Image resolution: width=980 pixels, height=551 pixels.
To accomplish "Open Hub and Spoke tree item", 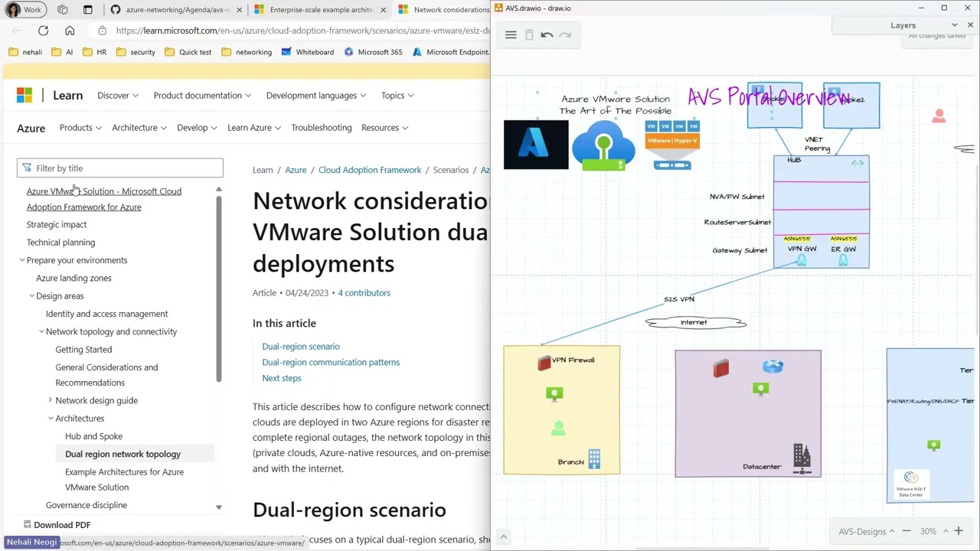I will click(x=93, y=436).
